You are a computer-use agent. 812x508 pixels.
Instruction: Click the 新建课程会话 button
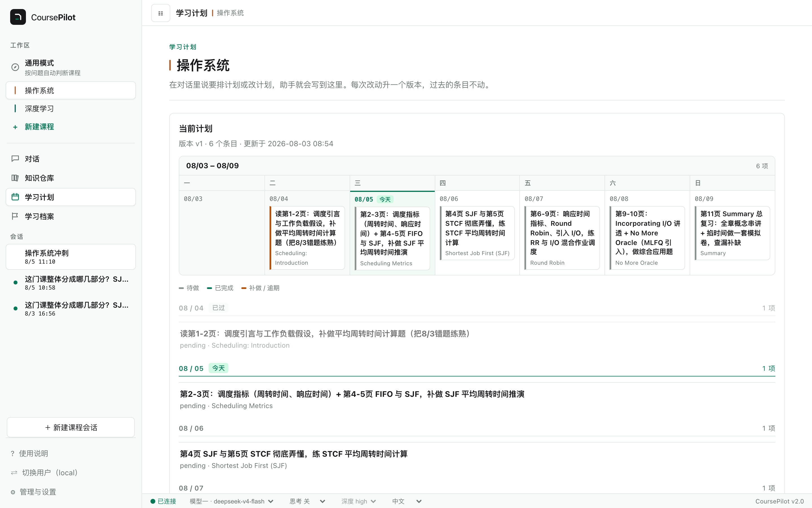pos(71,427)
